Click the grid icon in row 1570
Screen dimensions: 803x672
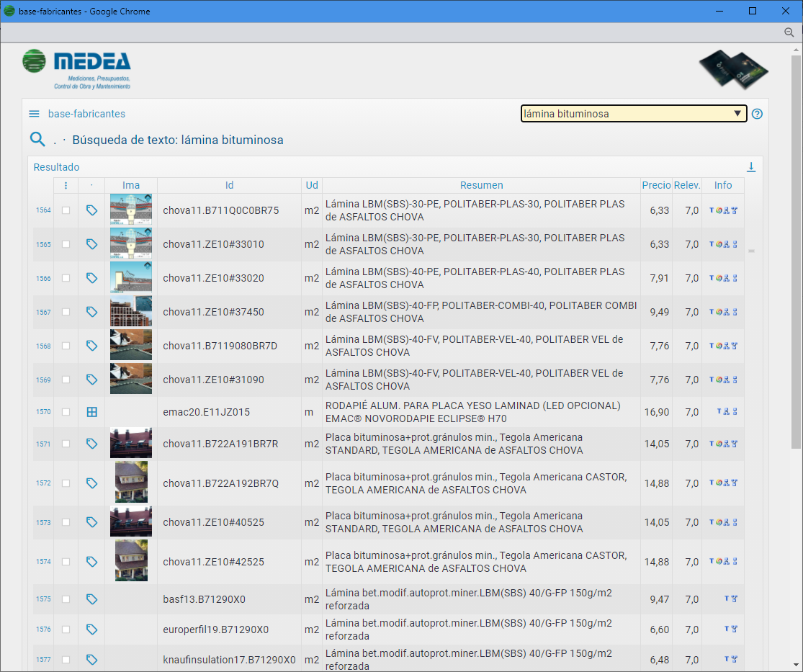tap(91, 412)
